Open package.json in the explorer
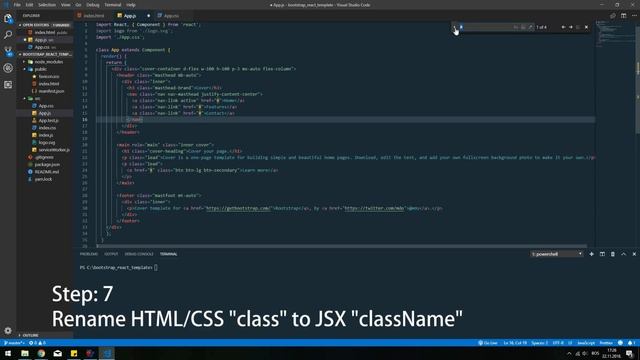This screenshot has width=640, height=360. coord(47,164)
